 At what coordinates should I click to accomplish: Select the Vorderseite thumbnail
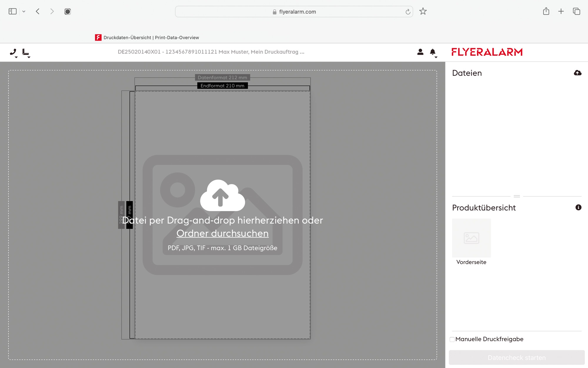pyautogui.click(x=471, y=238)
